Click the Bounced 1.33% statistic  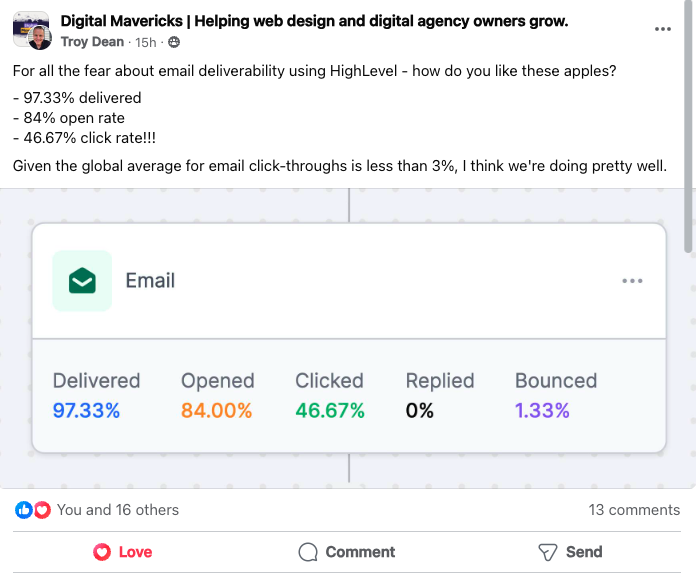[x=556, y=395]
